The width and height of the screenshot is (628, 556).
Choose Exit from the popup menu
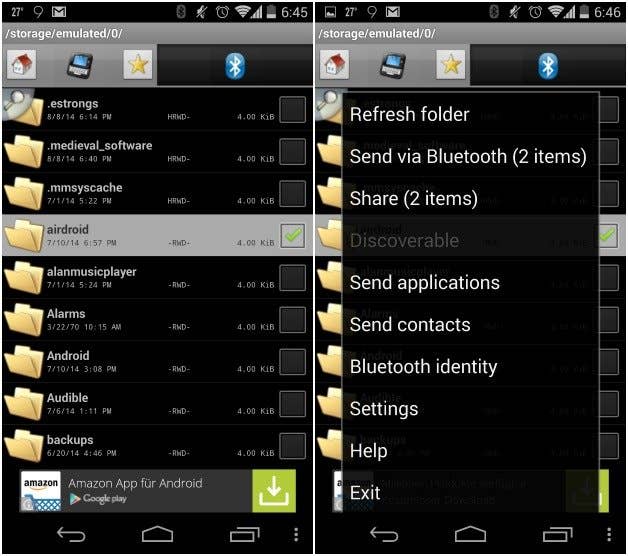pos(471,493)
